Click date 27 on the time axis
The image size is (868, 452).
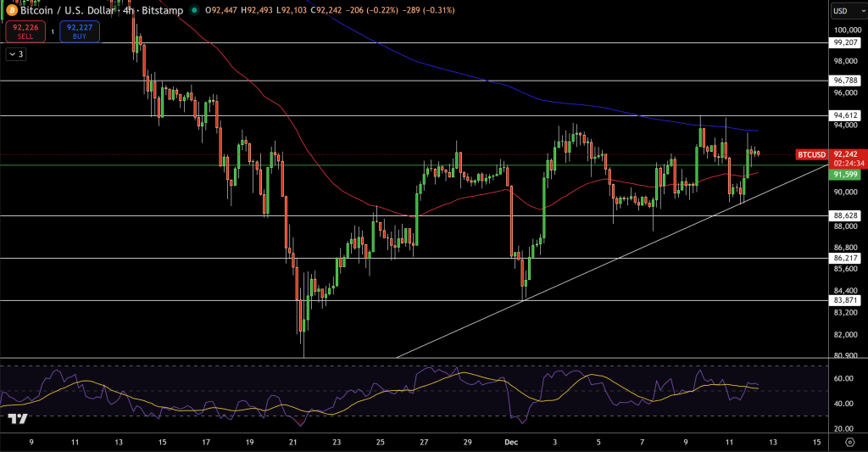coord(424,442)
